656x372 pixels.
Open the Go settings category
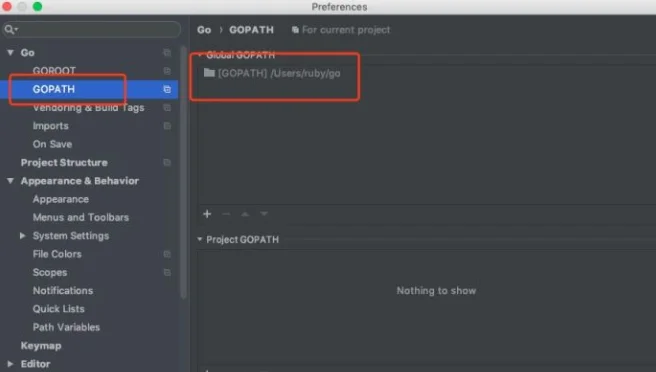28,53
